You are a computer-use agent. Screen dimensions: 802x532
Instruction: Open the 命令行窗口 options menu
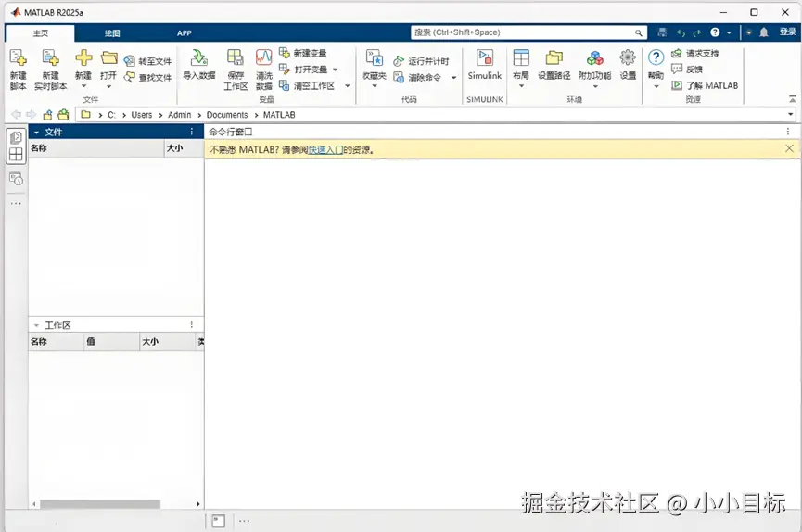pos(788,132)
